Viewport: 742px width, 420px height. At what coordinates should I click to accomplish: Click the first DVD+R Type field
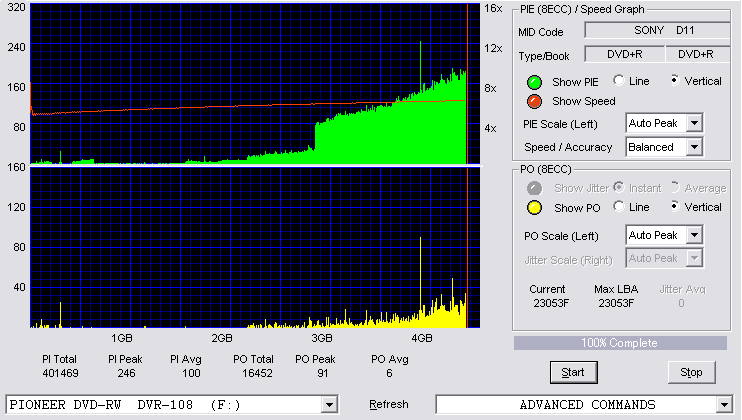625,54
